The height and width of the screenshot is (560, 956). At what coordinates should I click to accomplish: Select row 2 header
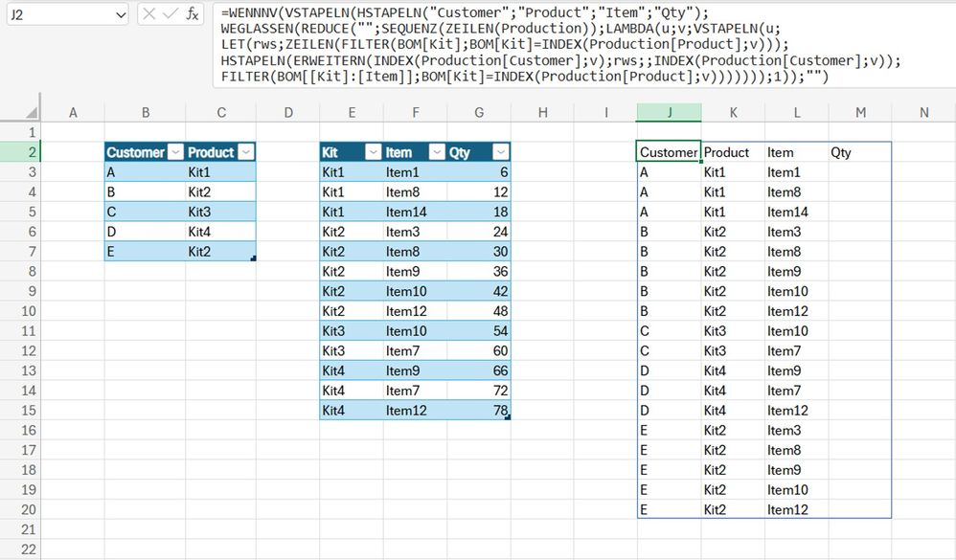pyautogui.click(x=20, y=152)
